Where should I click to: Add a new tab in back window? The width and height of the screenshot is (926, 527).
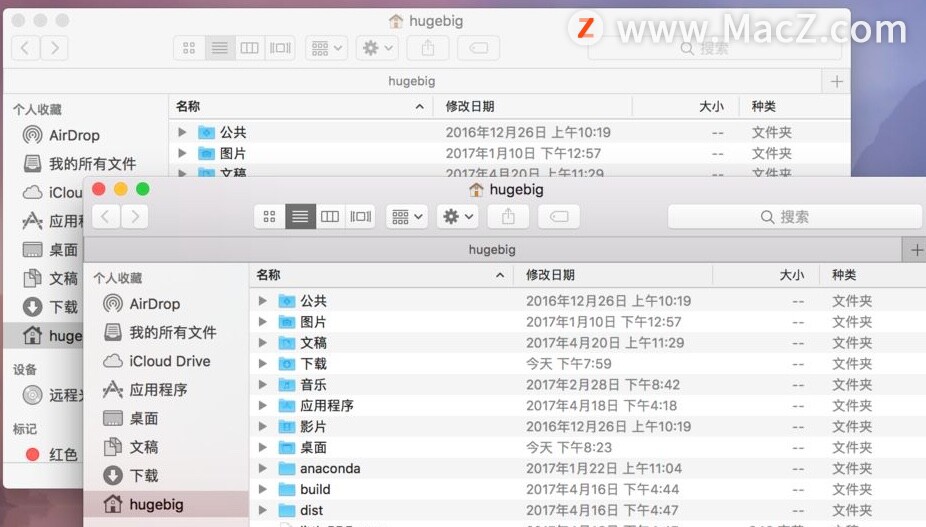click(x=836, y=82)
